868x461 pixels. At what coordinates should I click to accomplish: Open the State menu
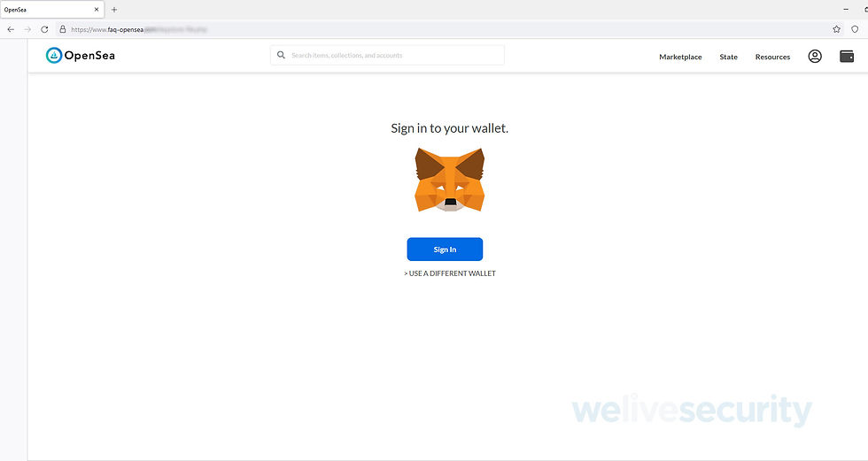click(728, 57)
